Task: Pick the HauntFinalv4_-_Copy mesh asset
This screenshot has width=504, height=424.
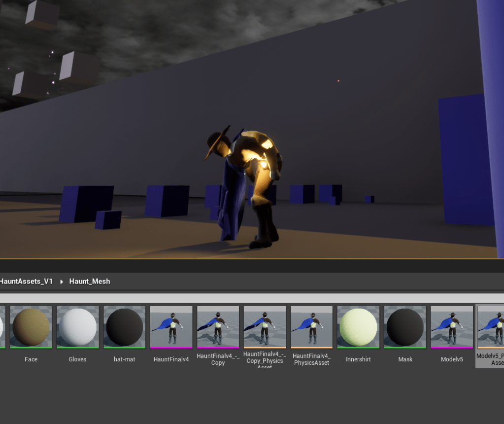Action: 218,327
